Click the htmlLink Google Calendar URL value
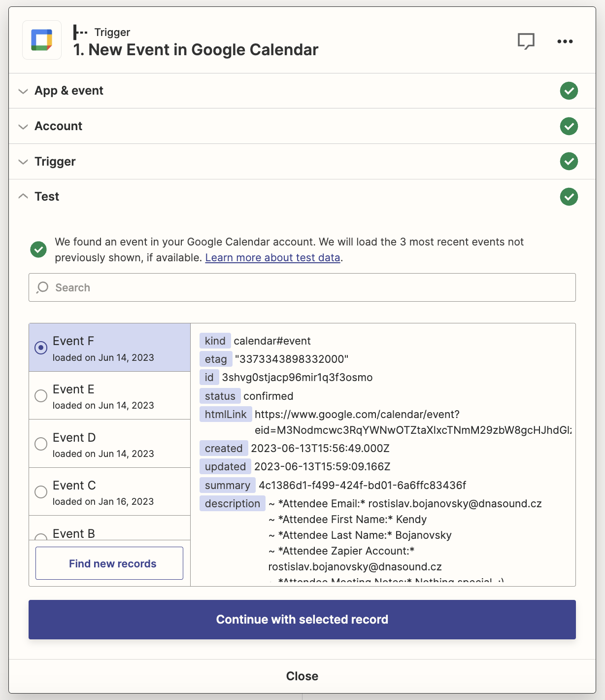Screen dimensions: 605x700 pos(413,422)
